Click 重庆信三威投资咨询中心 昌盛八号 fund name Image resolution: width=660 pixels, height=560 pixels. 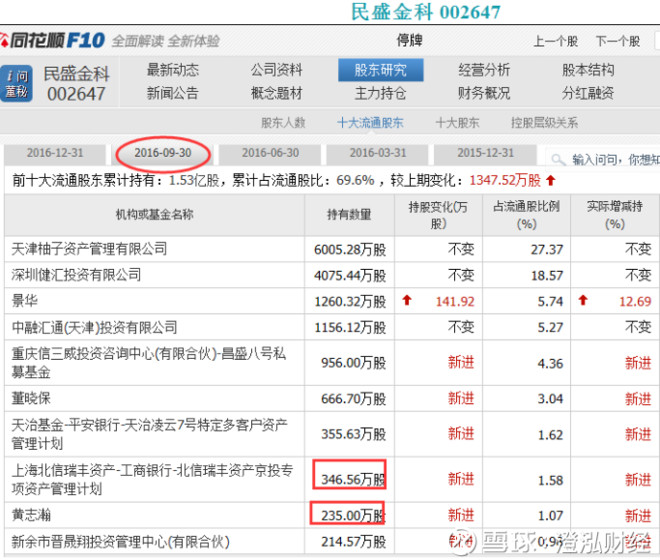pyautogui.click(x=148, y=363)
